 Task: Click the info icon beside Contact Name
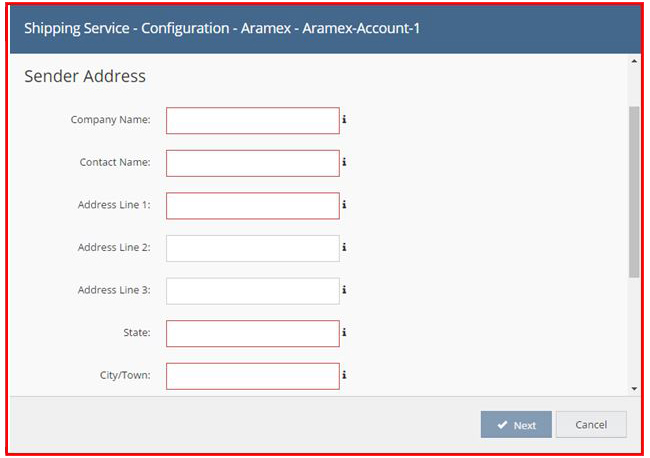(344, 162)
